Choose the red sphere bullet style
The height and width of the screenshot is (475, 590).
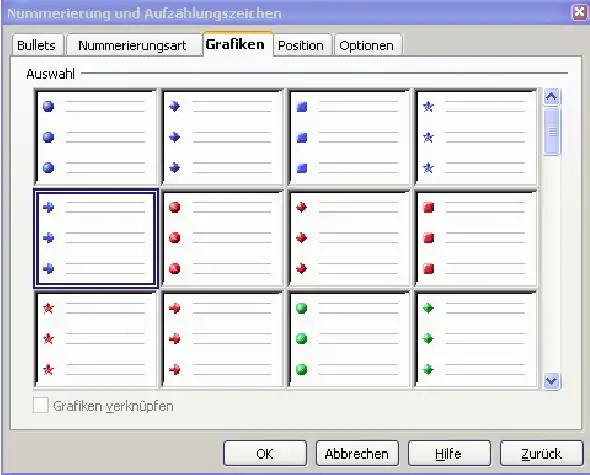point(222,239)
